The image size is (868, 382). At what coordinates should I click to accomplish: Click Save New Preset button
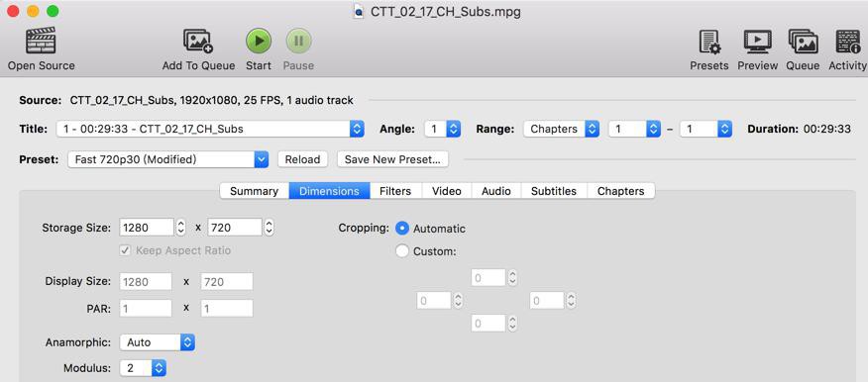392,159
